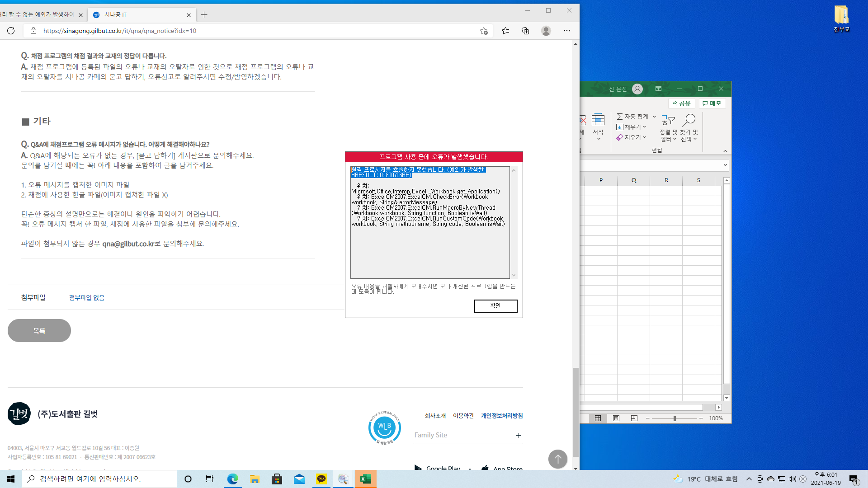Open a new browser tab
This screenshot has height=488, width=868.
click(204, 15)
